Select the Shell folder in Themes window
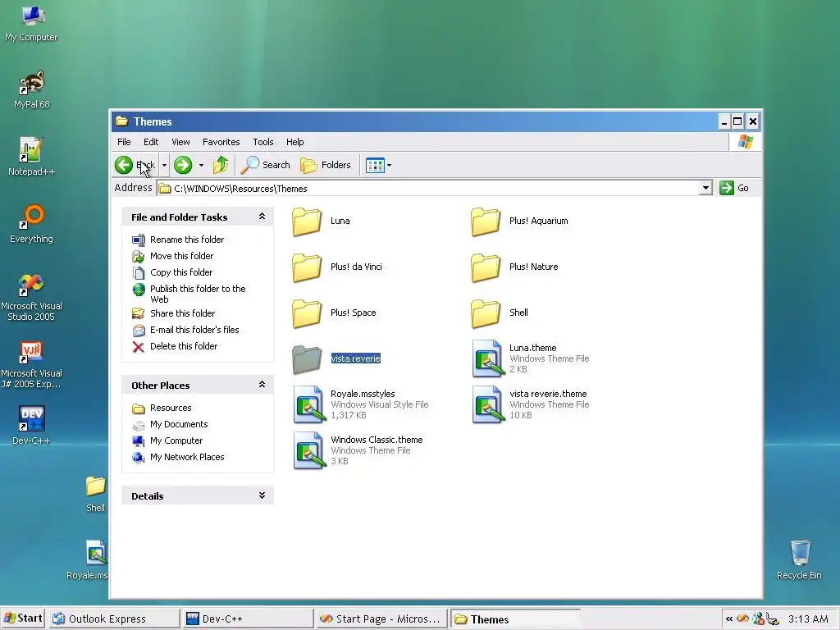This screenshot has height=630, width=840. (x=486, y=313)
